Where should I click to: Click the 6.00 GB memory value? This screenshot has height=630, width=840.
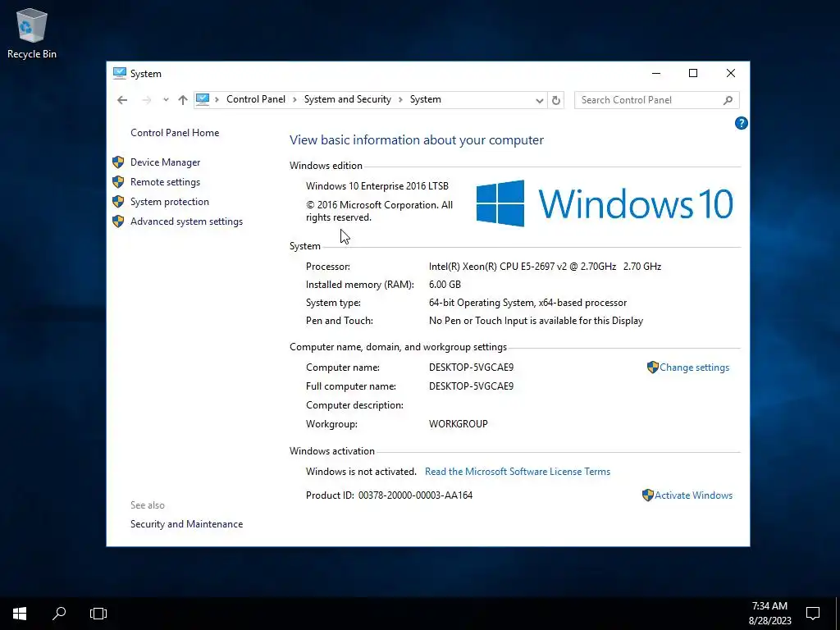click(445, 285)
